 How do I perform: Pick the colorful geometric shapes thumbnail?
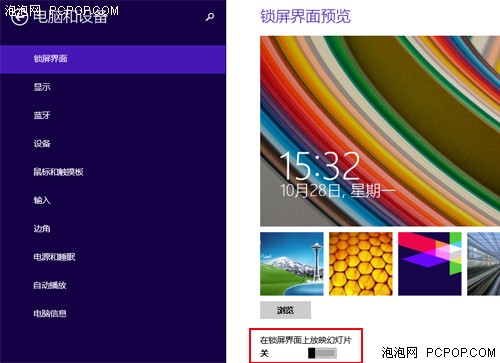pyautogui.click(x=430, y=264)
